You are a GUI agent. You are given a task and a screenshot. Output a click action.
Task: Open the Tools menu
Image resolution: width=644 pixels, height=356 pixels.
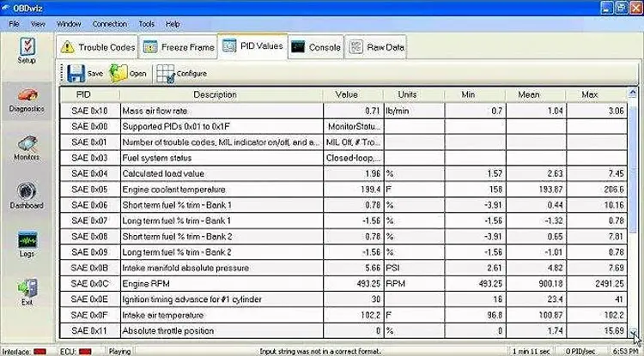(x=147, y=24)
